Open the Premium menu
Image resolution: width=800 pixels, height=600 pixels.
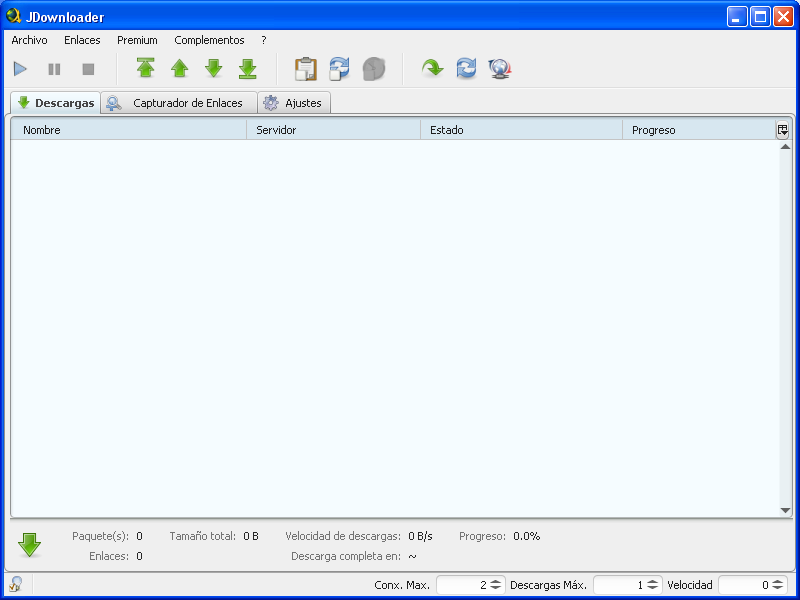pyautogui.click(x=137, y=40)
